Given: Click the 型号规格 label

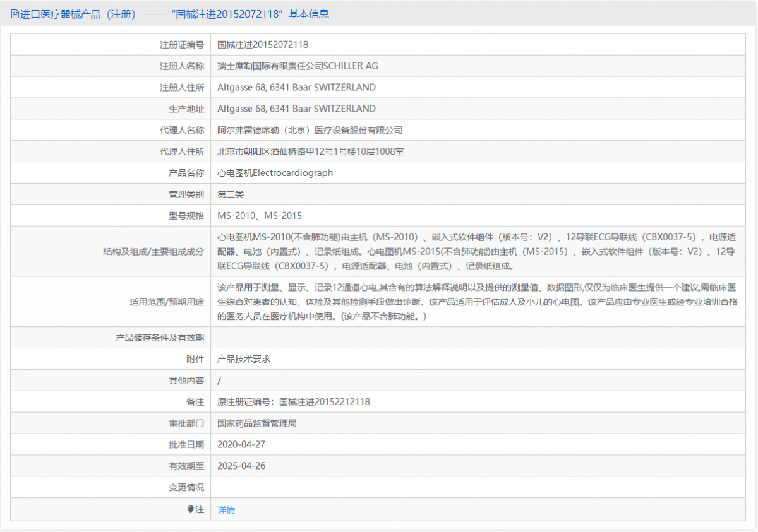Looking at the screenshot, I should pyautogui.click(x=186, y=215).
